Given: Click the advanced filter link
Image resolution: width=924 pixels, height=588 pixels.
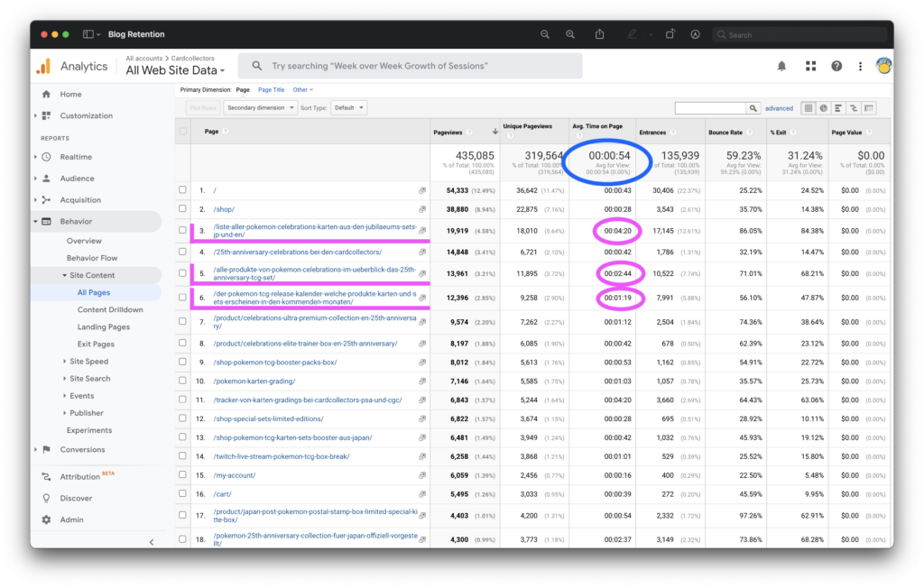Looking at the screenshot, I should (779, 108).
